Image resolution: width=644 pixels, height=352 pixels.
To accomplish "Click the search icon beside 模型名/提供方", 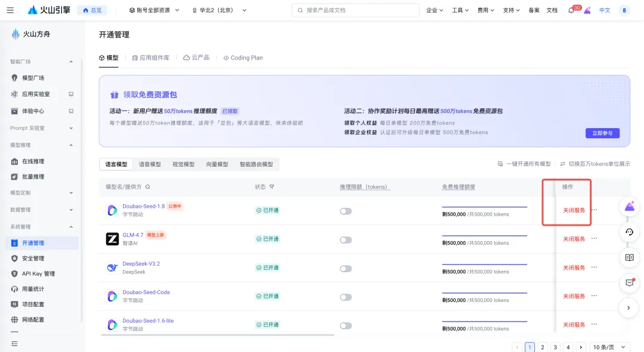I will coord(147,186).
